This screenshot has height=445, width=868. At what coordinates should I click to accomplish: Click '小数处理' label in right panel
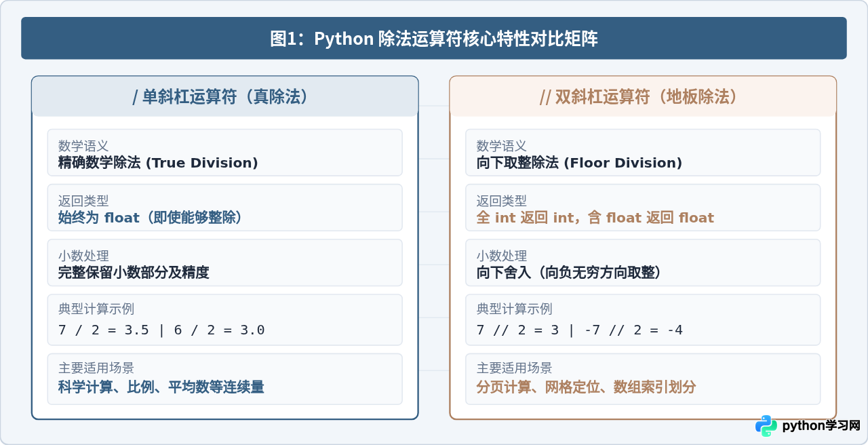click(502, 256)
